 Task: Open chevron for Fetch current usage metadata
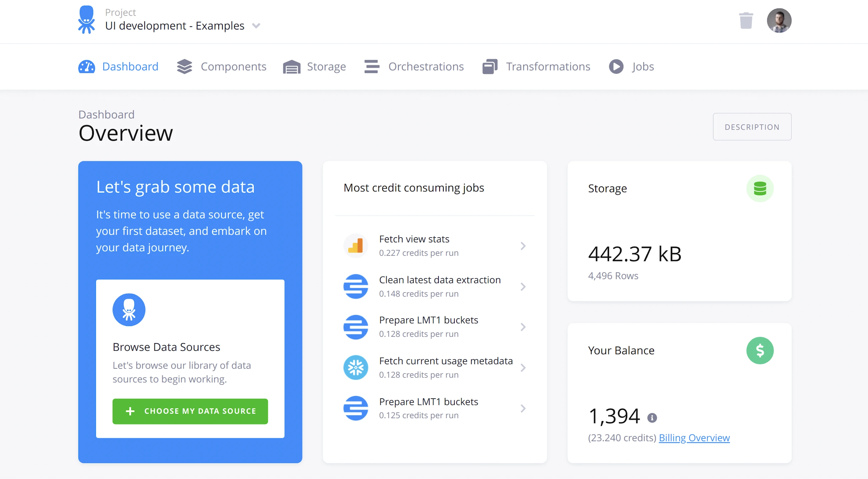(523, 368)
